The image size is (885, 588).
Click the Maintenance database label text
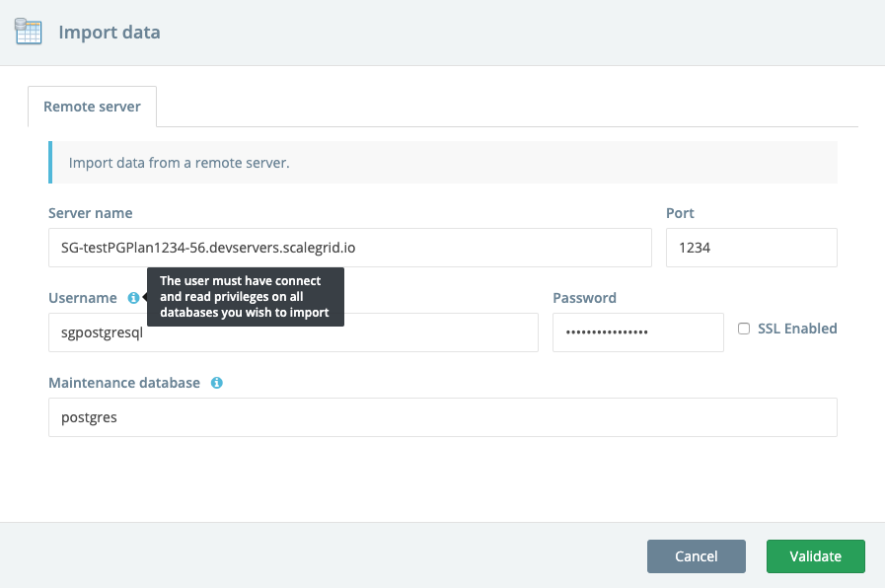click(x=124, y=383)
